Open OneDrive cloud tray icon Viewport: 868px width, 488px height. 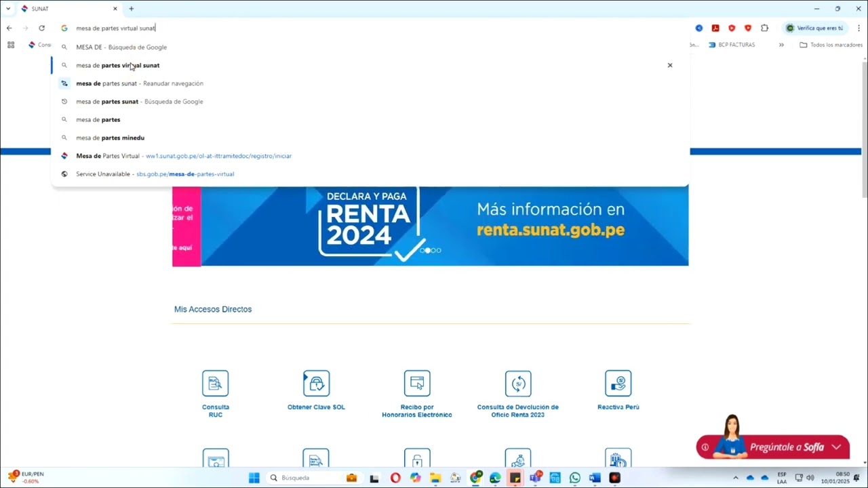(x=750, y=478)
